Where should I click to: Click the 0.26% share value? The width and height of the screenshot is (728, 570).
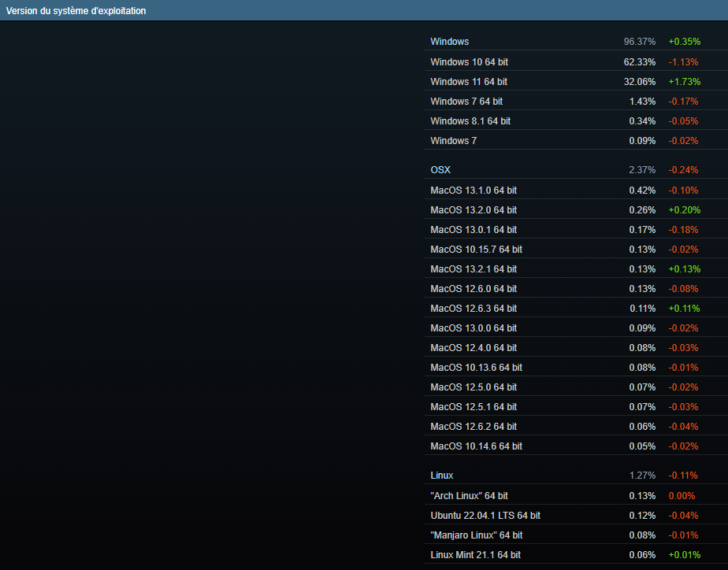tap(642, 210)
